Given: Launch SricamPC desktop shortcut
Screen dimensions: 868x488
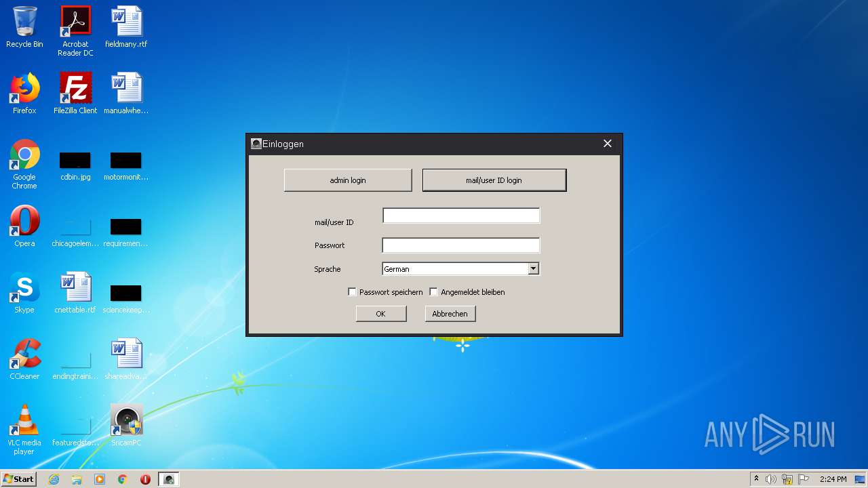Looking at the screenshot, I should pos(126,426).
